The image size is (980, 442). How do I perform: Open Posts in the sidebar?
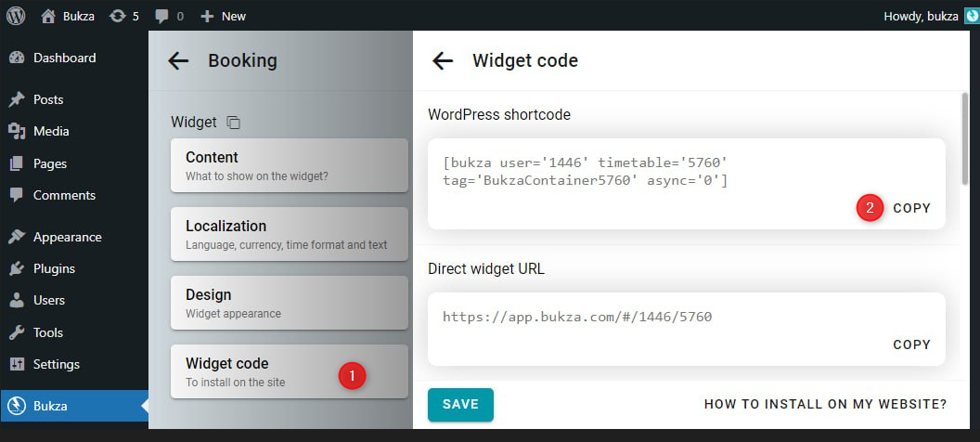click(47, 99)
